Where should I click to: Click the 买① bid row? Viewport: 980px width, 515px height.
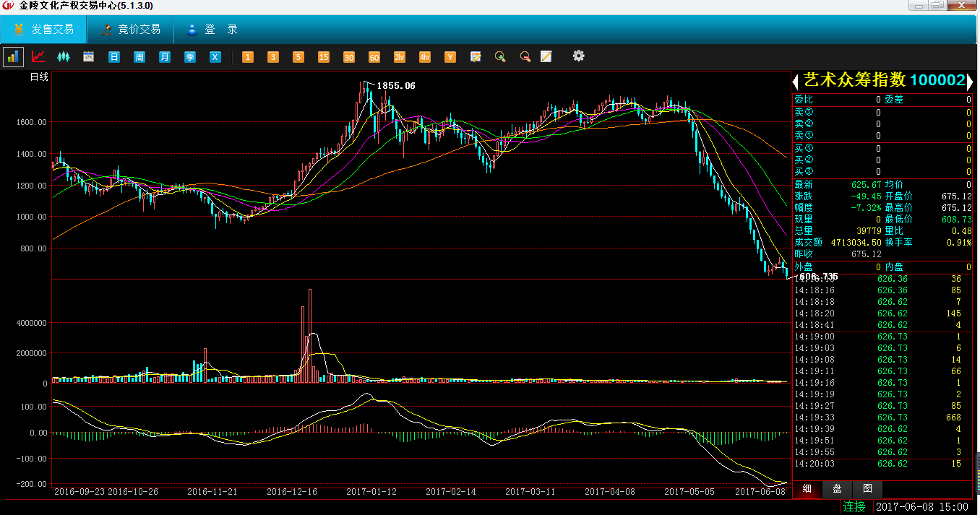coord(882,148)
